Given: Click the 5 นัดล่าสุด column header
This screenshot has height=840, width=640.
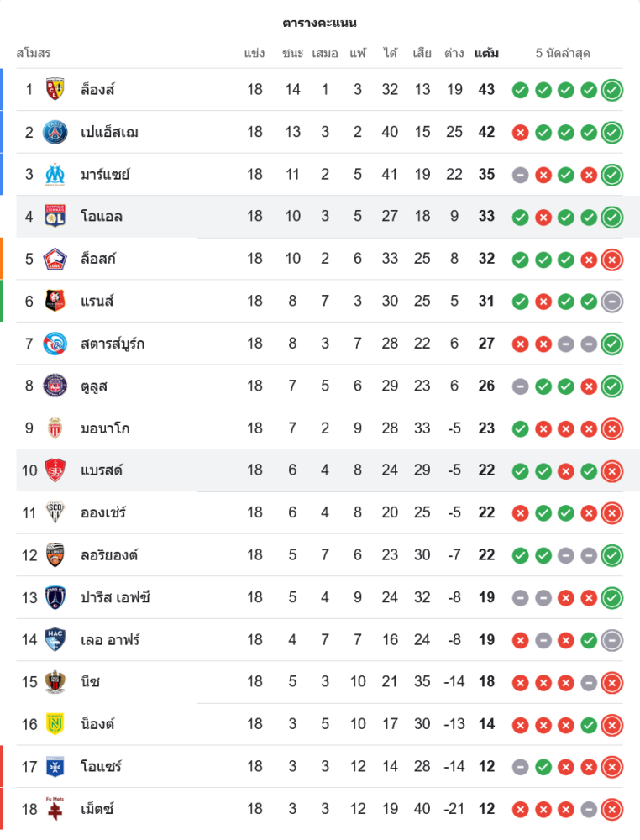Looking at the screenshot, I should coord(563,54).
